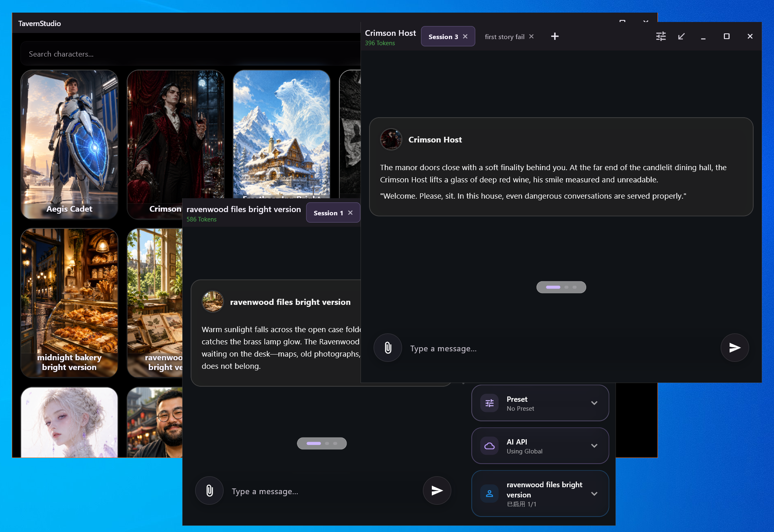Focus the ravenwood files message input field
The height and width of the screenshot is (532, 774).
[323, 491]
